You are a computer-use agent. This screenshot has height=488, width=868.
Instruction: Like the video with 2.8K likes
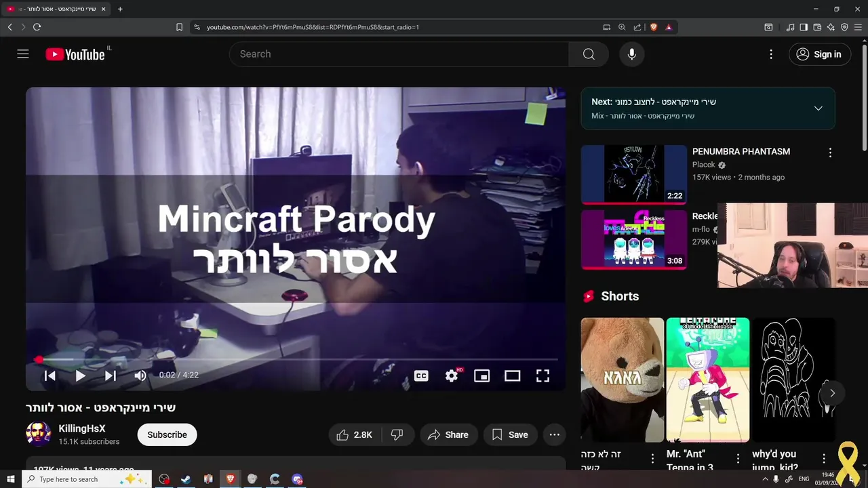coord(355,435)
